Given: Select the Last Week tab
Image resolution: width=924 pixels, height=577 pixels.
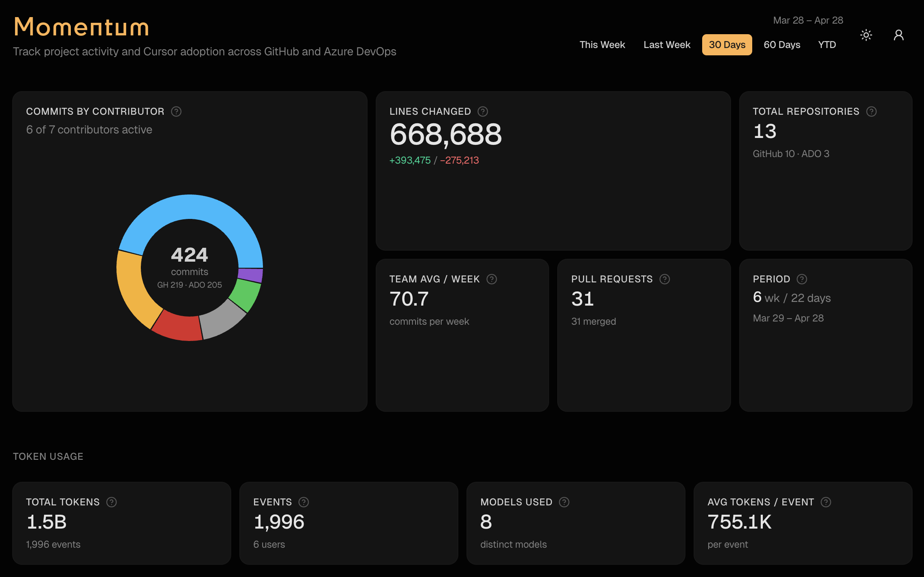Looking at the screenshot, I should pyautogui.click(x=667, y=45).
